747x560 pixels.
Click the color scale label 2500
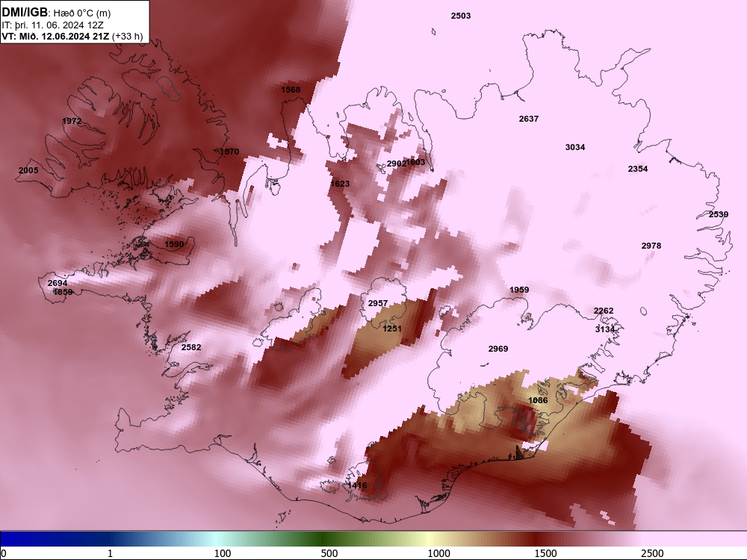click(x=652, y=553)
